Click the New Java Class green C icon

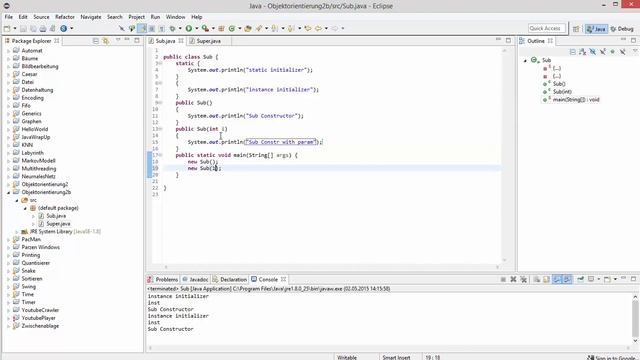(232, 29)
